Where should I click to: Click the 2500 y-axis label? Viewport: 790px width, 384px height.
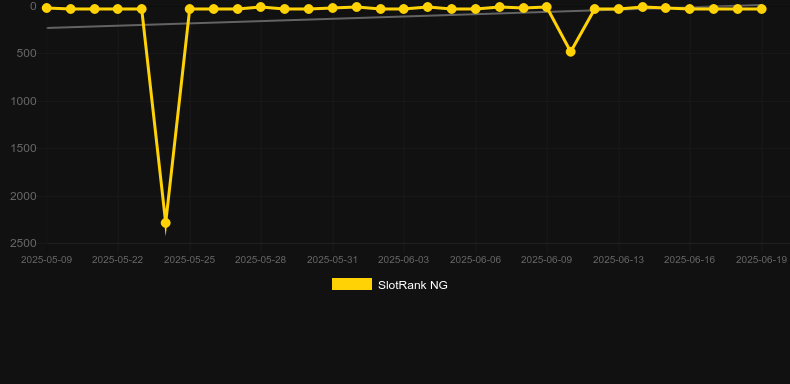23,243
